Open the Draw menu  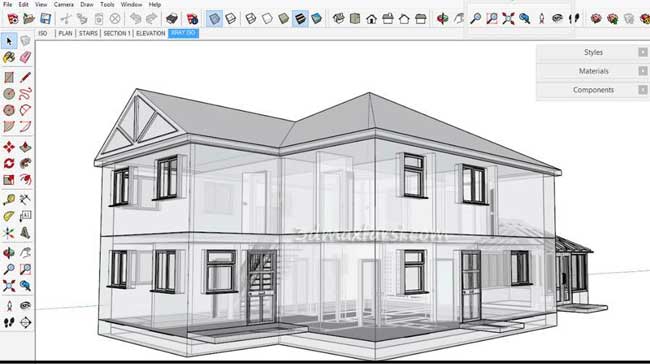pyautogui.click(x=87, y=5)
